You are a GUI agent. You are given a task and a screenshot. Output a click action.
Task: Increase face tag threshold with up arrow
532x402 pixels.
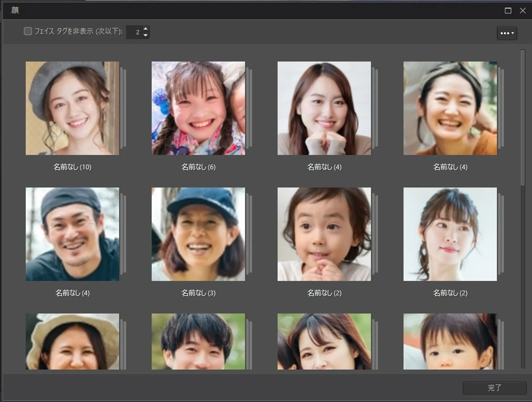(x=145, y=29)
